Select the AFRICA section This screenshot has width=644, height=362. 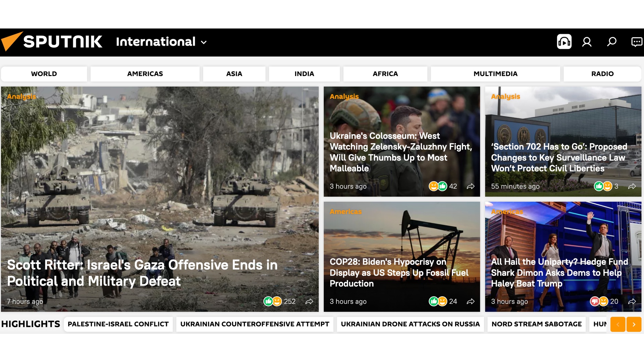click(385, 74)
